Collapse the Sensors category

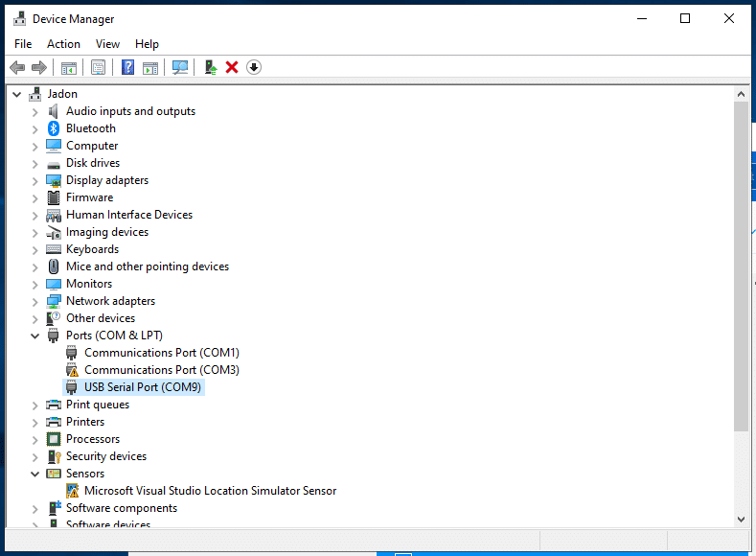pyautogui.click(x=34, y=474)
